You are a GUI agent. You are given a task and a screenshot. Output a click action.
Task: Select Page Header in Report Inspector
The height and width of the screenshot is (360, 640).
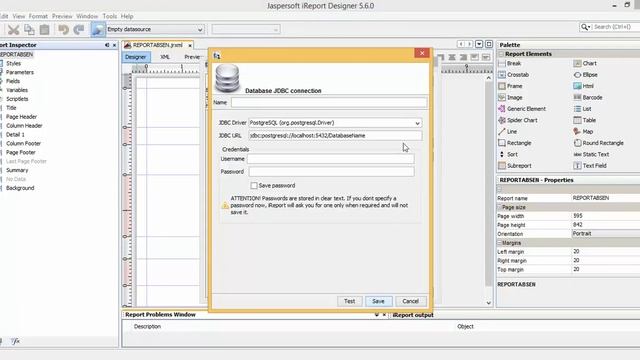pyautogui.click(x=21, y=117)
